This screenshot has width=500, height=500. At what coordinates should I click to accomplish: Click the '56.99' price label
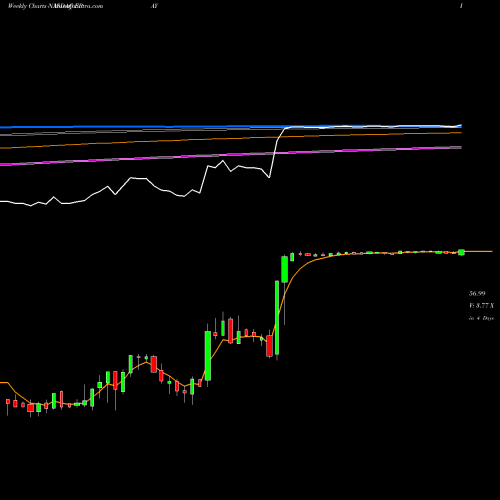click(477, 294)
